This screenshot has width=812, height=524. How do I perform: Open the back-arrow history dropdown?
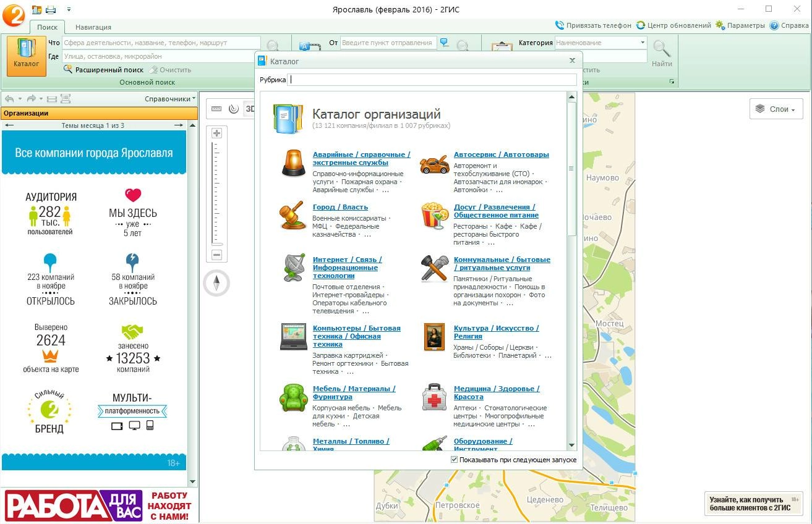click(x=20, y=99)
